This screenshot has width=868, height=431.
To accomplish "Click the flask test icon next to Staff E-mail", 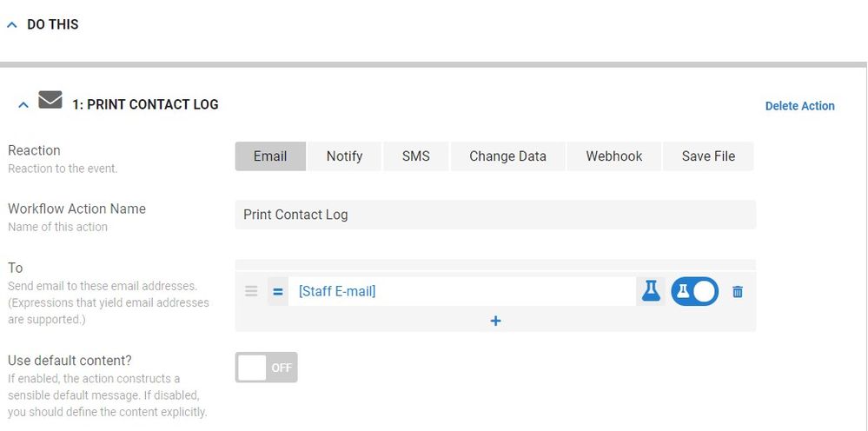I will [651, 291].
